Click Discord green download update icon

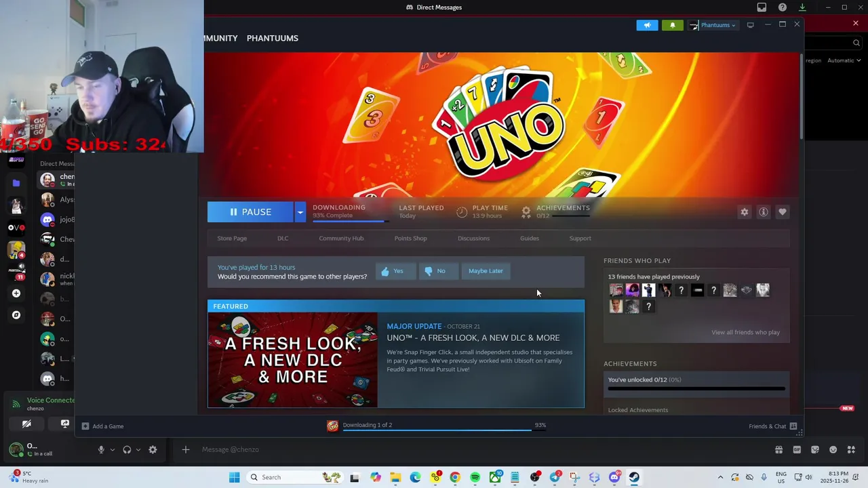(x=802, y=7)
